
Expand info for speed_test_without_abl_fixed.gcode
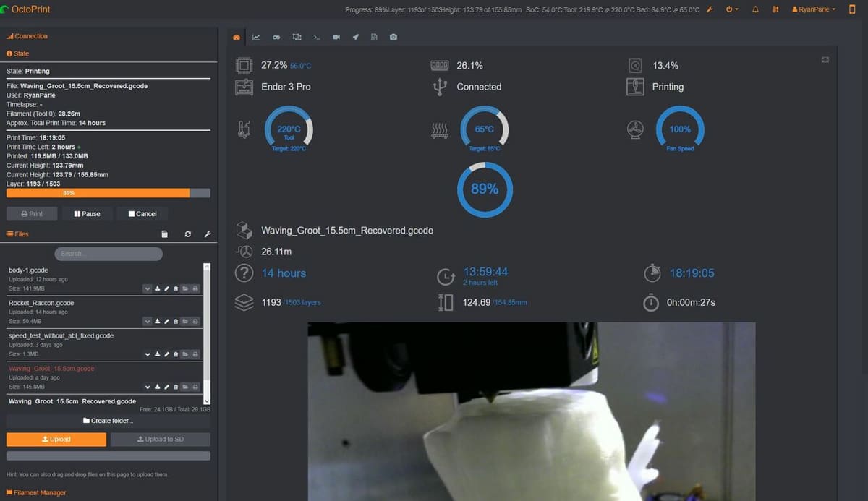[148, 354]
